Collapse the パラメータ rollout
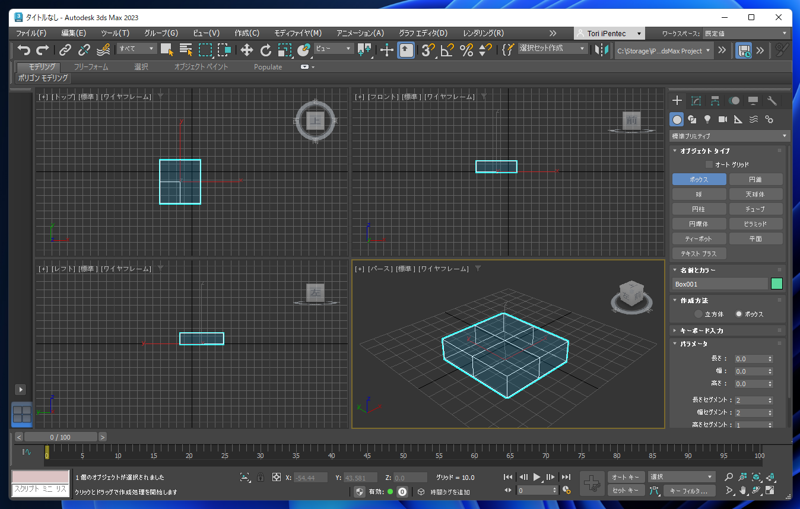The height and width of the screenshot is (509, 800). click(x=694, y=344)
